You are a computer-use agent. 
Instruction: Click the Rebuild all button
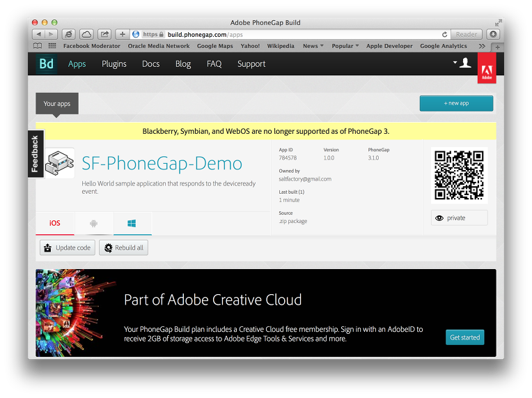(123, 247)
